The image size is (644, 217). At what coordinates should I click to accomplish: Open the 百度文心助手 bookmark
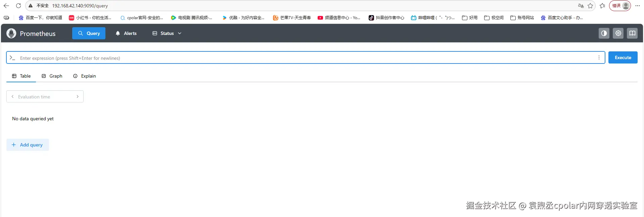coord(562,18)
